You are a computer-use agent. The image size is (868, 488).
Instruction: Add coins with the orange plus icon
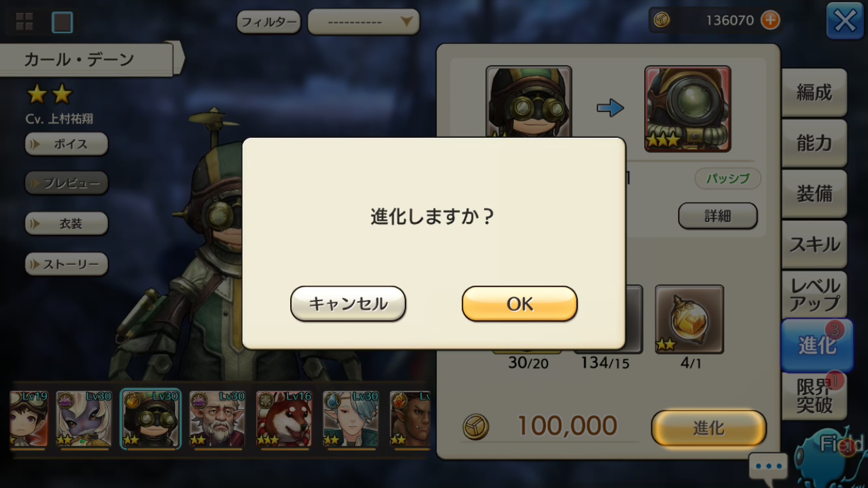pos(770,20)
